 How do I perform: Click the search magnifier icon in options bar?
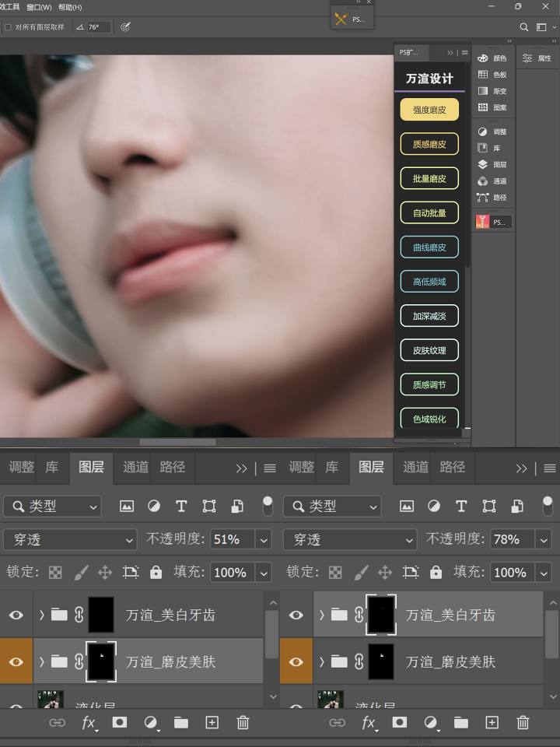click(524, 27)
